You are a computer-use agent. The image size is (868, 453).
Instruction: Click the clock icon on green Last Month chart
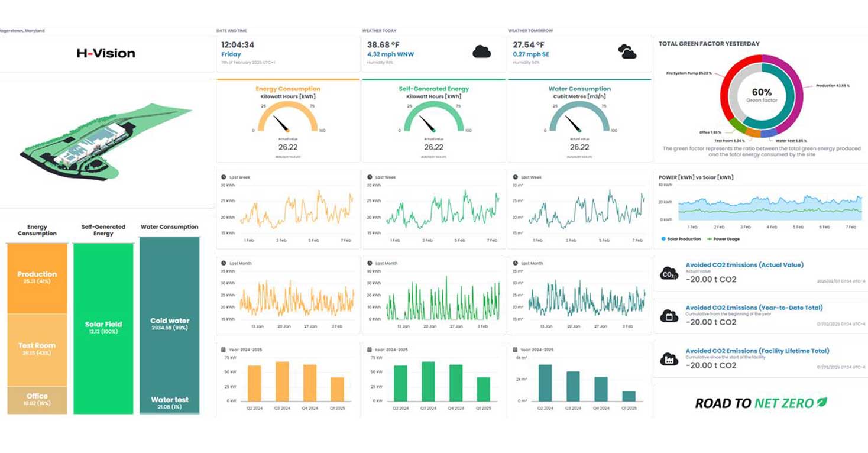coord(370,263)
